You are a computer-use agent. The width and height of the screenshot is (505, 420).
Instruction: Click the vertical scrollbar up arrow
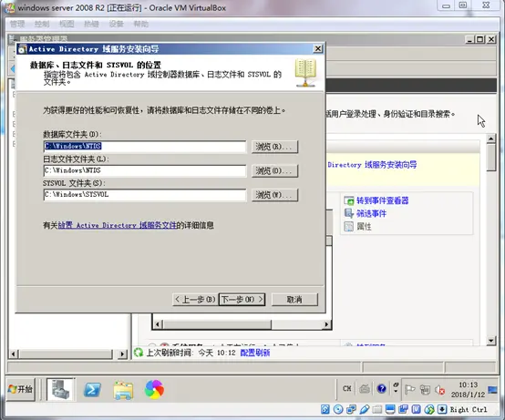[x=490, y=138]
